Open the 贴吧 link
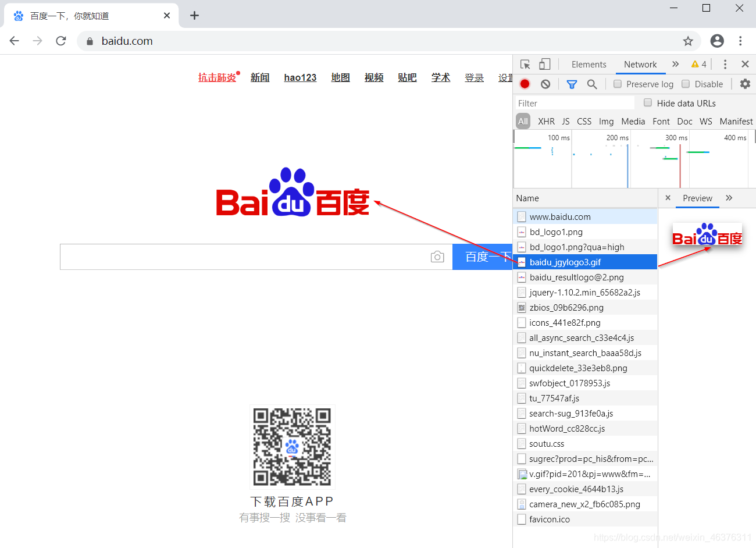 click(407, 77)
